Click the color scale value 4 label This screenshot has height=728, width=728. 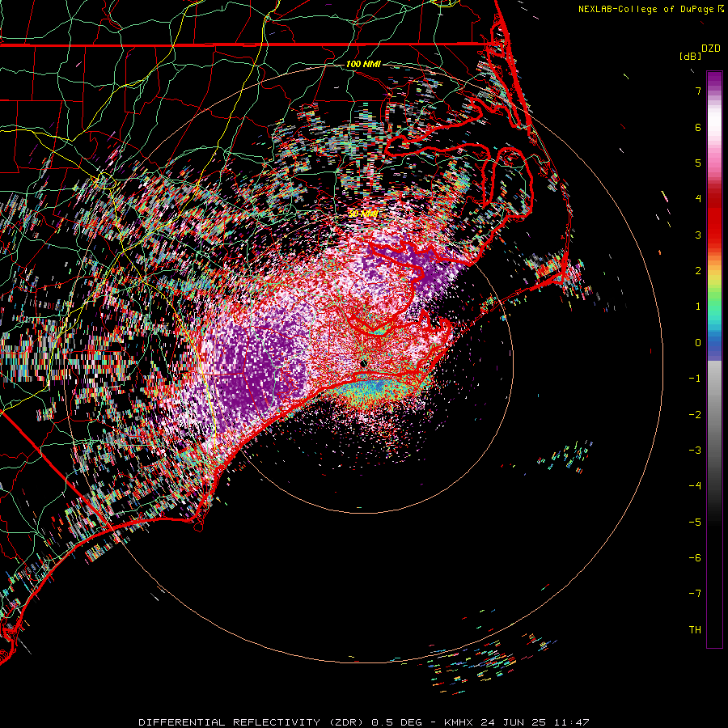click(698, 199)
